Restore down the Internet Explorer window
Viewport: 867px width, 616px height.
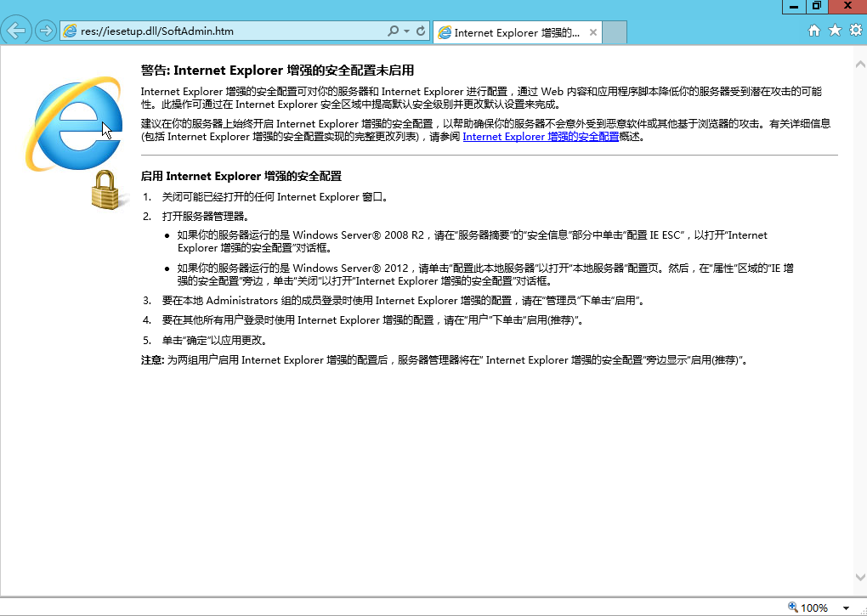pos(817,7)
